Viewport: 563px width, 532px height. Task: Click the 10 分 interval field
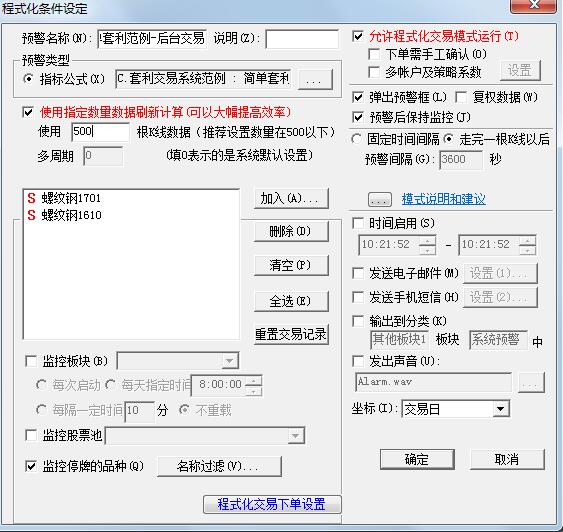tap(139, 411)
